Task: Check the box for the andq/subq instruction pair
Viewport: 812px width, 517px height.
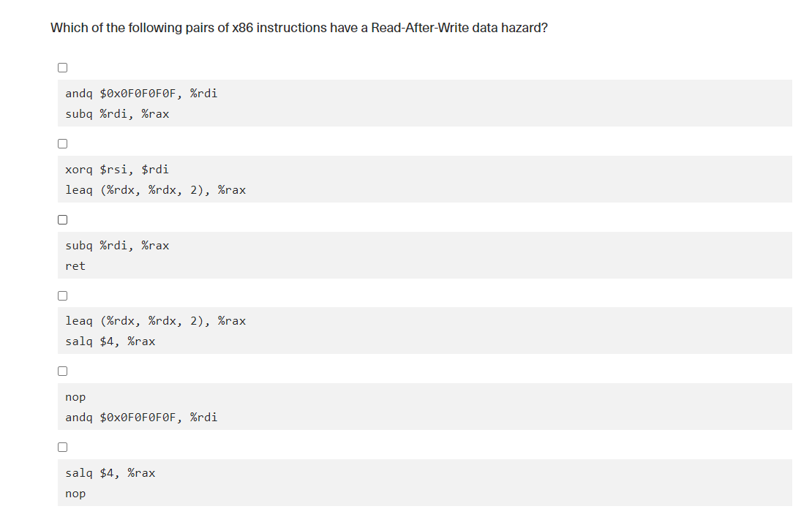Action: click(62, 68)
